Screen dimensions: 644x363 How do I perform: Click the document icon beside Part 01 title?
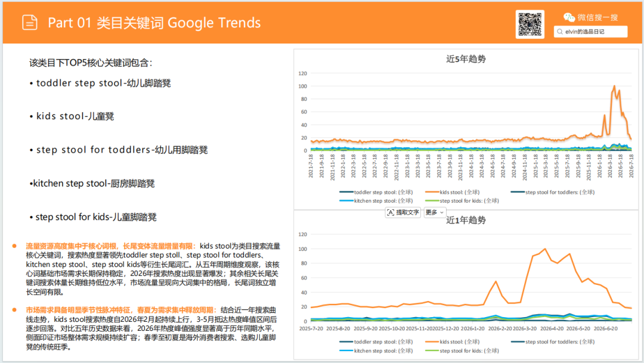pyautogui.click(x=30, y=23)
